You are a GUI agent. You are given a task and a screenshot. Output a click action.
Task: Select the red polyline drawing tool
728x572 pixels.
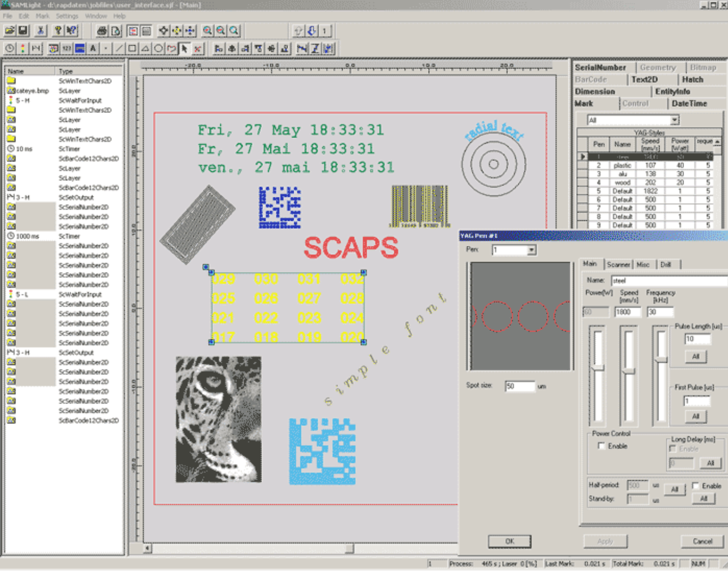click(x=171, y=48)
